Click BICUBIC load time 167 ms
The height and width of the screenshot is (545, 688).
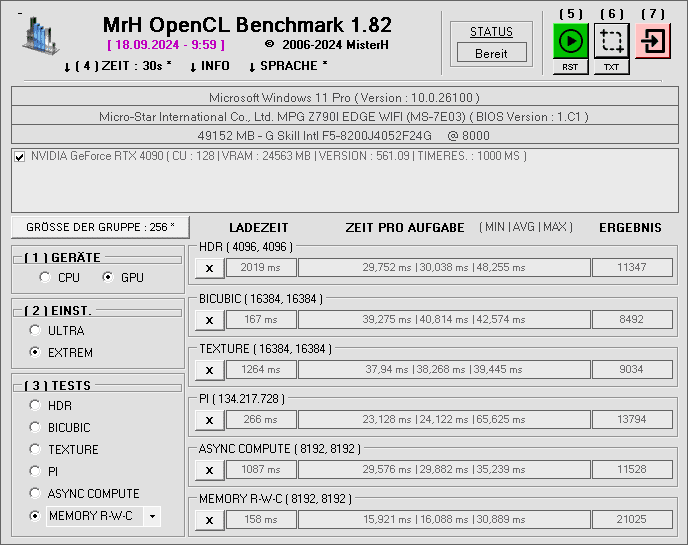(x=261, y=319)
